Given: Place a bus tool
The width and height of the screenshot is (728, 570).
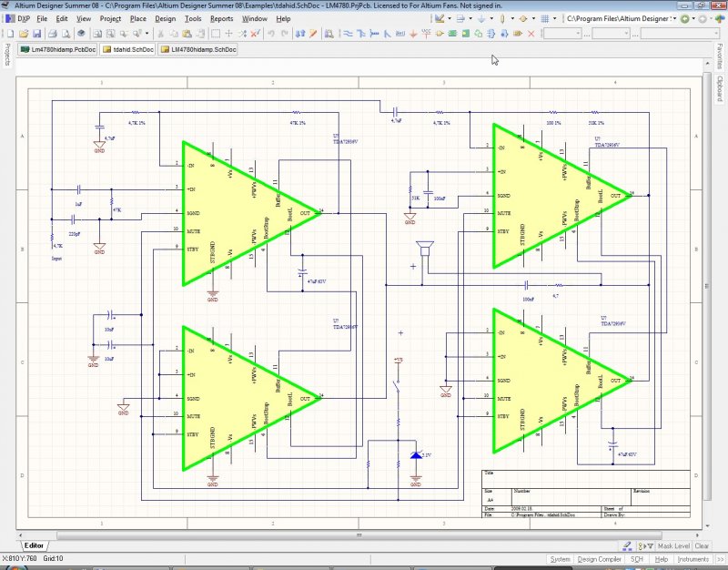Looking at the screenshot, I should (x=360, y=34).
